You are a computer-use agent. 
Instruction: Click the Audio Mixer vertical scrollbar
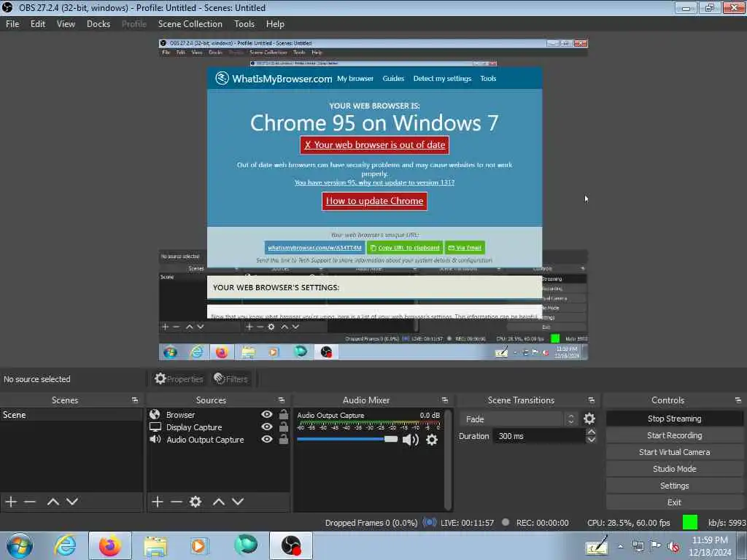(448, 459)
